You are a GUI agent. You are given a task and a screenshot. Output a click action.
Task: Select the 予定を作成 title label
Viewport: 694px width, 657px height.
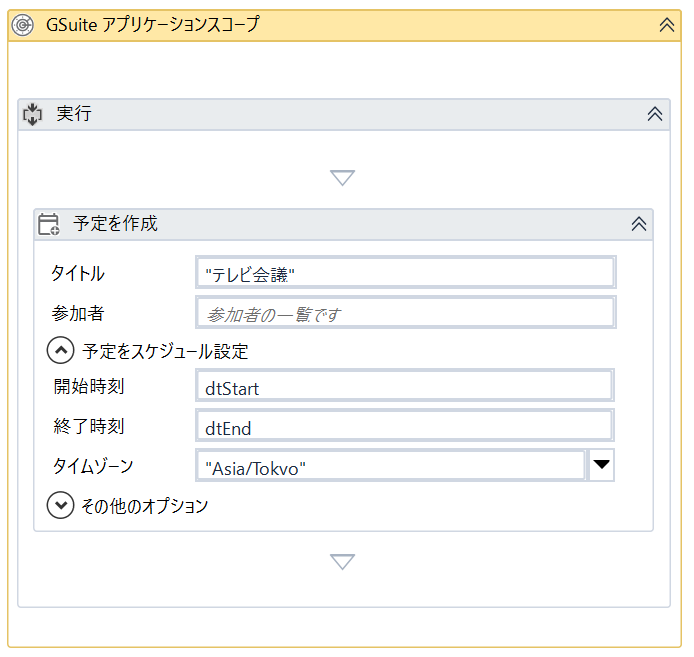click(115, 224)
